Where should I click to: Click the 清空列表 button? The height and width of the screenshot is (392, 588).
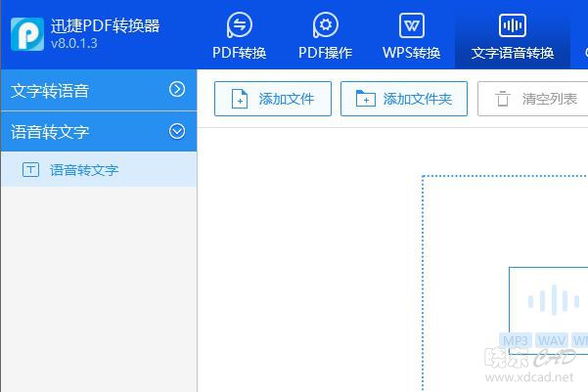tap(533, 99)
